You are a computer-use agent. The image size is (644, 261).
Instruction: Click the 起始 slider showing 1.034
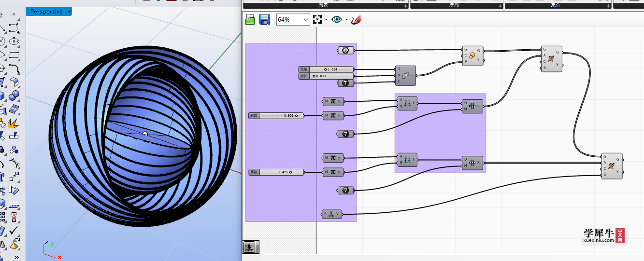click(326, 69)
